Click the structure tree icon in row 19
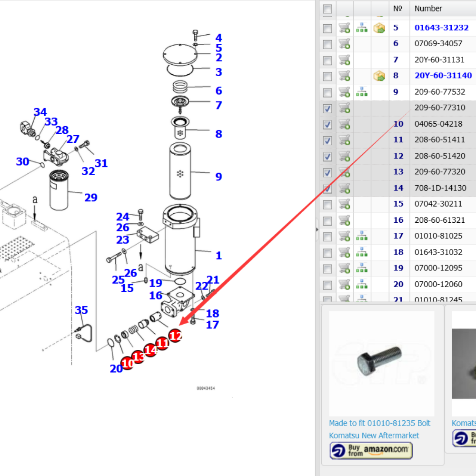The width and height of the screenshot is (476, 476). [362, 268]
